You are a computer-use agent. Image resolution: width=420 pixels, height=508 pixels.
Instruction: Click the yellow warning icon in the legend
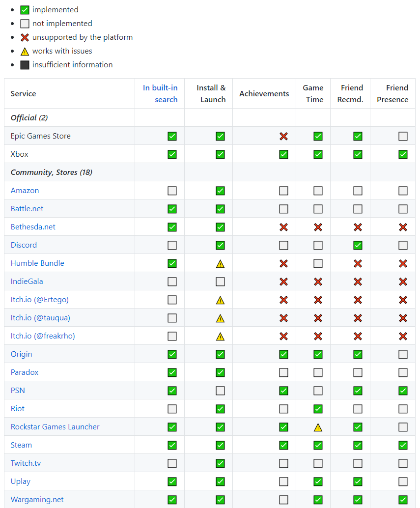(25, 51)
